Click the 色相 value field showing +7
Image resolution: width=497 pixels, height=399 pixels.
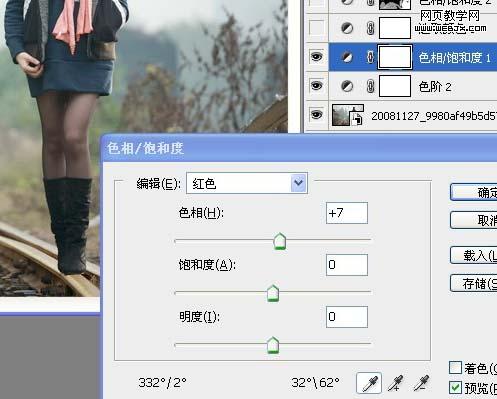[x=347, y=213]
